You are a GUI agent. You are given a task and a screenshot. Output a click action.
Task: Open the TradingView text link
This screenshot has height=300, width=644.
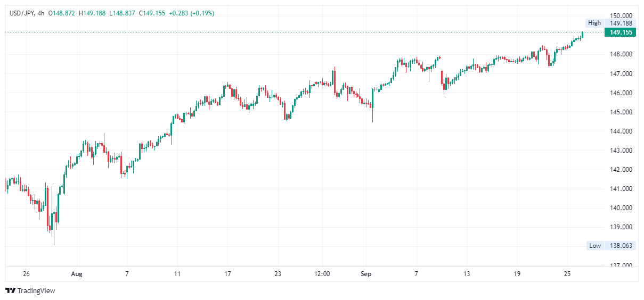pos(36,291)
